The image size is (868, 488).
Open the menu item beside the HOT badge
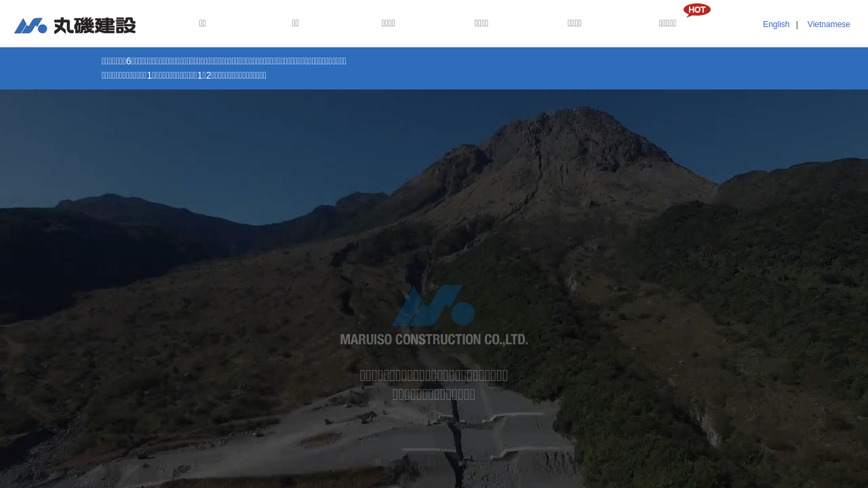[x=667, y=24]
